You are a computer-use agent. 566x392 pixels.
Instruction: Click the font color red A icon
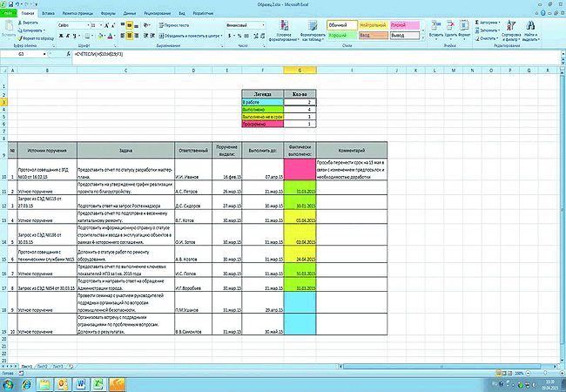[x=110, y=36]
